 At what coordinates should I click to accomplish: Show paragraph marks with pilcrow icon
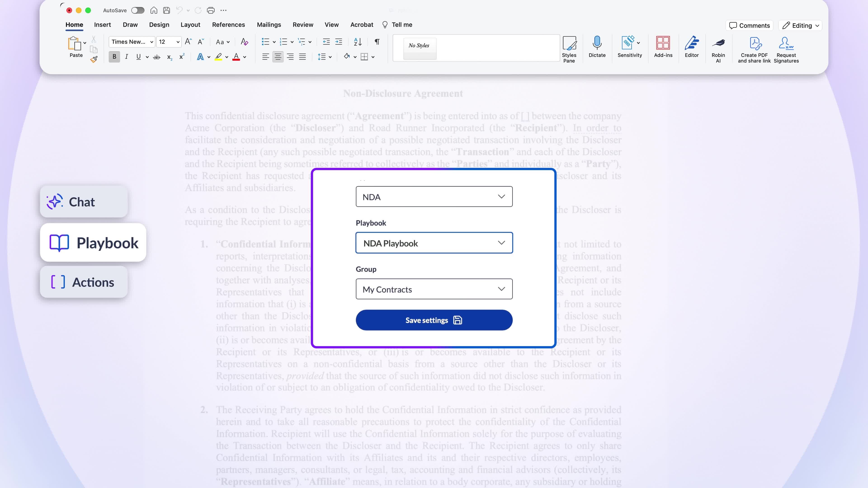[x=377, y=42]
